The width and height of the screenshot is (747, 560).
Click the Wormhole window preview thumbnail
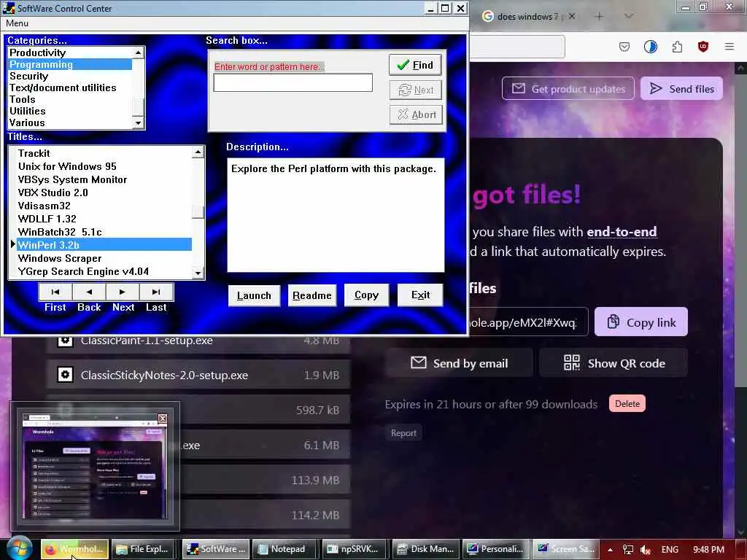pos(96,466)
